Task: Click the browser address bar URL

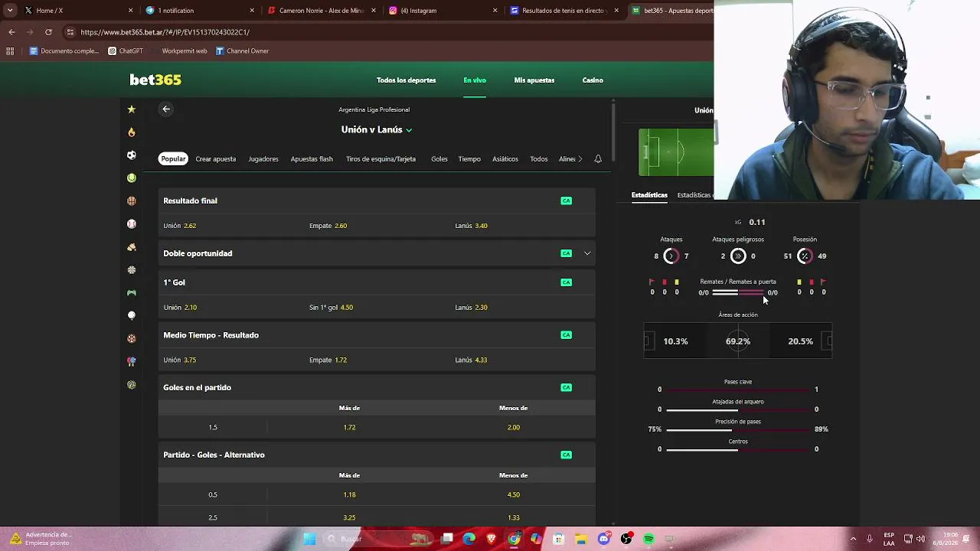Action: 165,32
